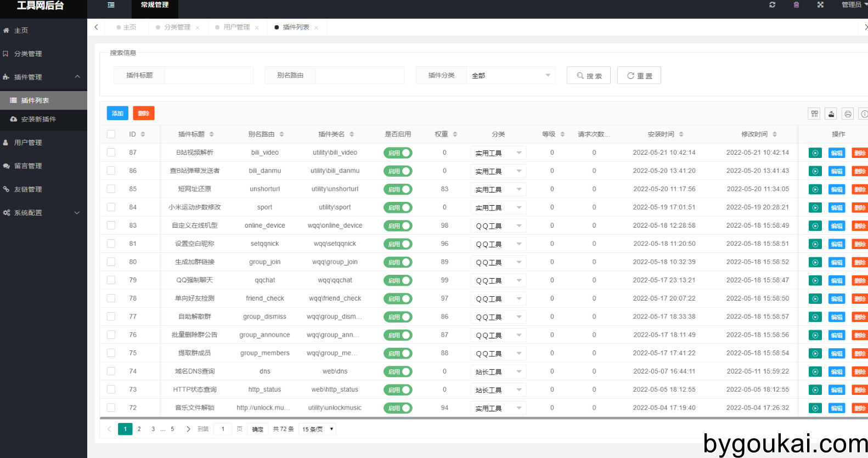Image resolution: width=868 pixels, height=458 pixels.
Task: Click the green run icon for row 84
Action: point(815,208)
